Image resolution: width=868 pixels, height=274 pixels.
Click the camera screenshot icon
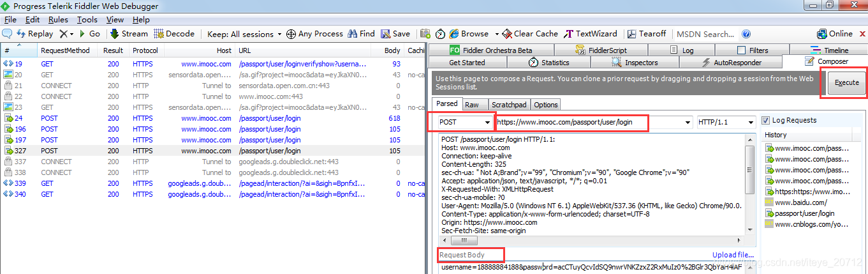(425, 34)
